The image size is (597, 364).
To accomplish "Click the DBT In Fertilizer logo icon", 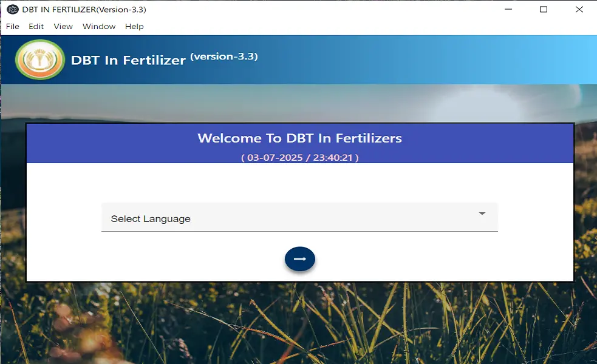I will click(x=39, y=59).
